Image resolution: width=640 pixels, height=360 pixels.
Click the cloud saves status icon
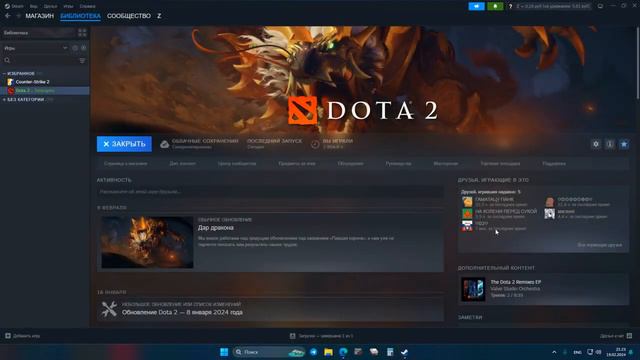pyautogui.click(x=164, y=144)
